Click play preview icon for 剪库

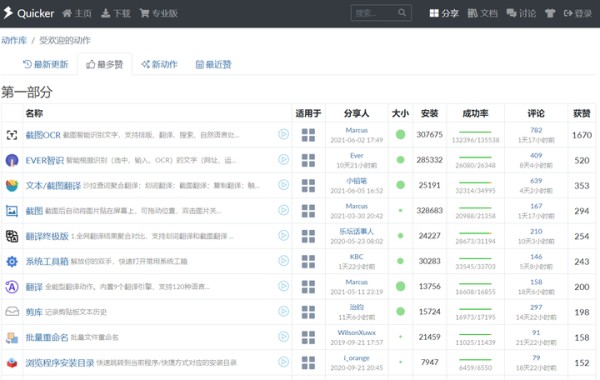pyautogui.click(x=283, y=312)
